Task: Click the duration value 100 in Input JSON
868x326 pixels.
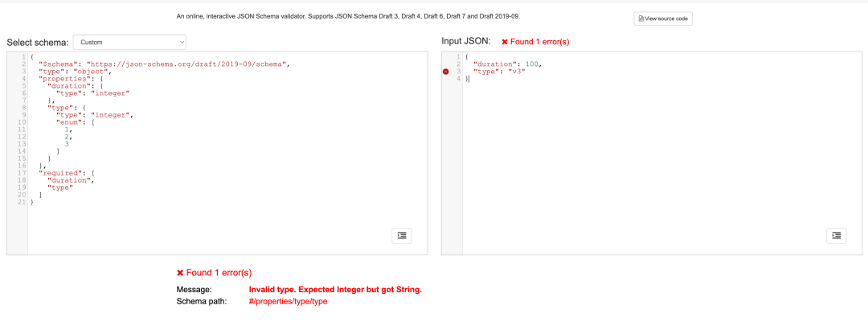Action: pyautogui.click(x=533, y=64)
